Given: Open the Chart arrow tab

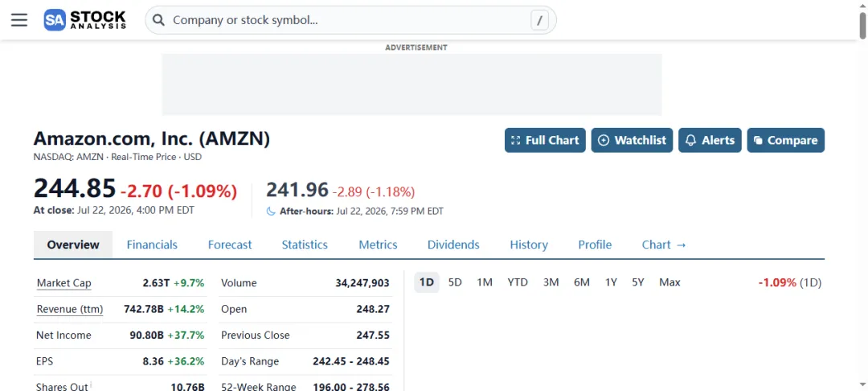Looking at the screenshot, I should (x=664, y=245).
